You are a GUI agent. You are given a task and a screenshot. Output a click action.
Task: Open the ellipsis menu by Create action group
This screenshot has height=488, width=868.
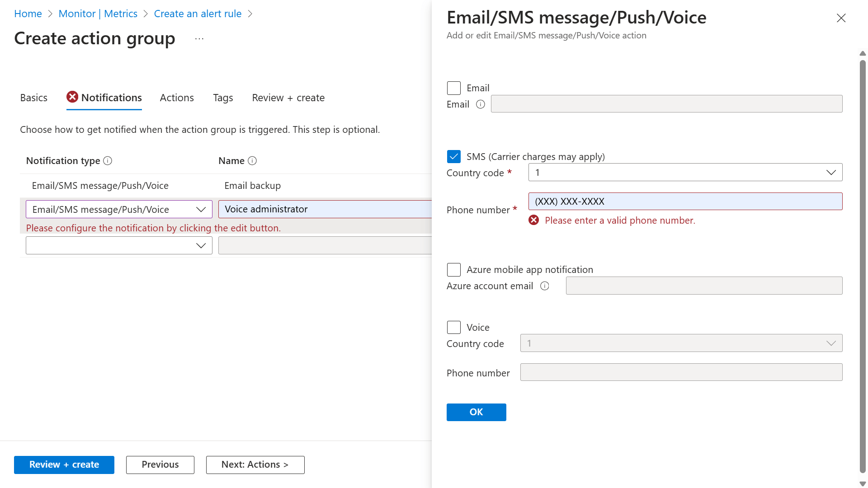199,39
